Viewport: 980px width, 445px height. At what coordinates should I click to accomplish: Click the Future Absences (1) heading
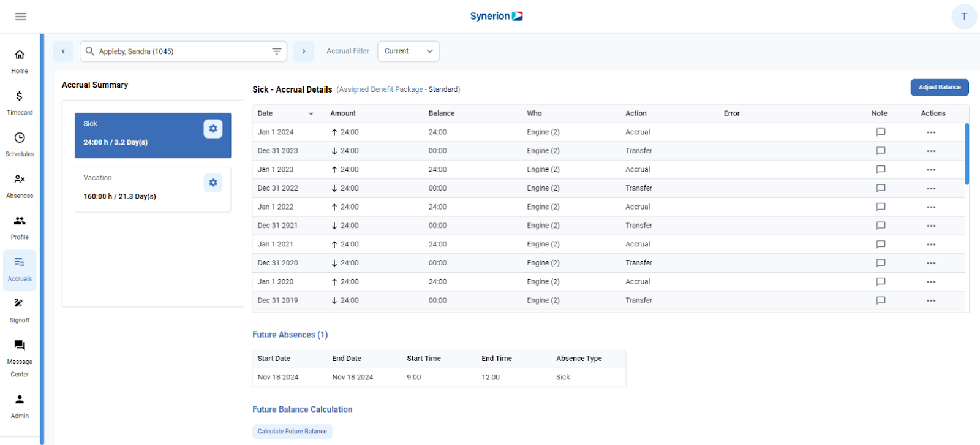coord(290,335)
